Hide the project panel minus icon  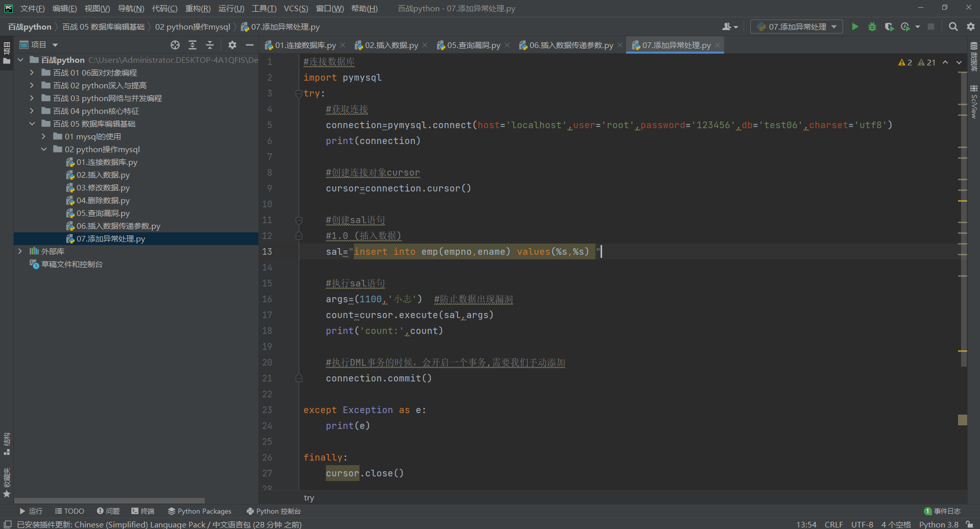click(x=250, y=45)
